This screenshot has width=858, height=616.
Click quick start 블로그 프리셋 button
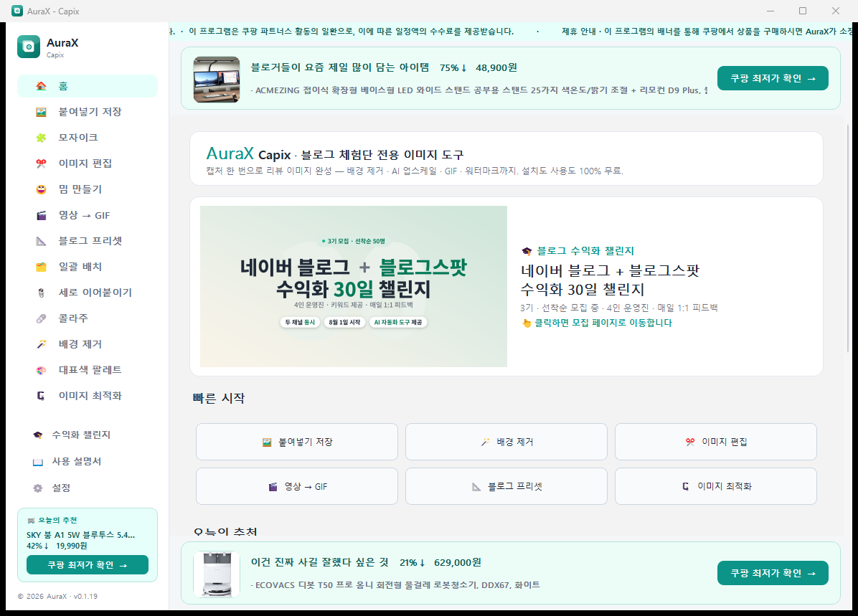[506, 486]
